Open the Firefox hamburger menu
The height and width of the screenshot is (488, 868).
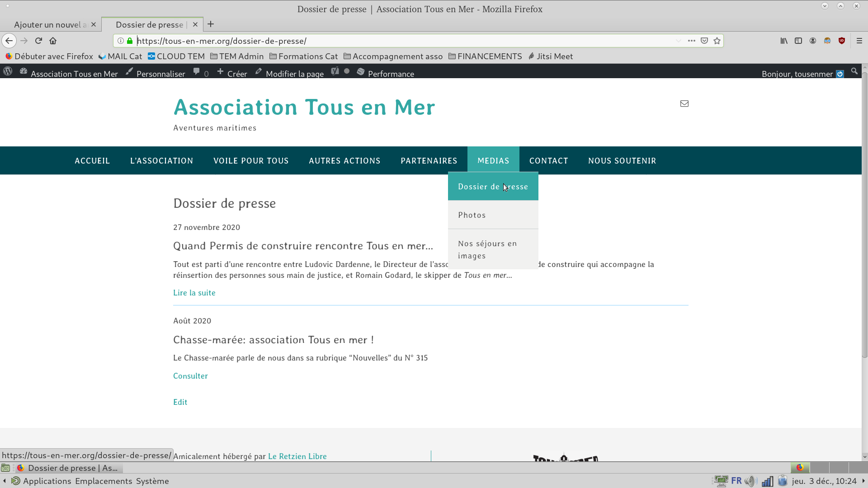(x=859, y=41)
